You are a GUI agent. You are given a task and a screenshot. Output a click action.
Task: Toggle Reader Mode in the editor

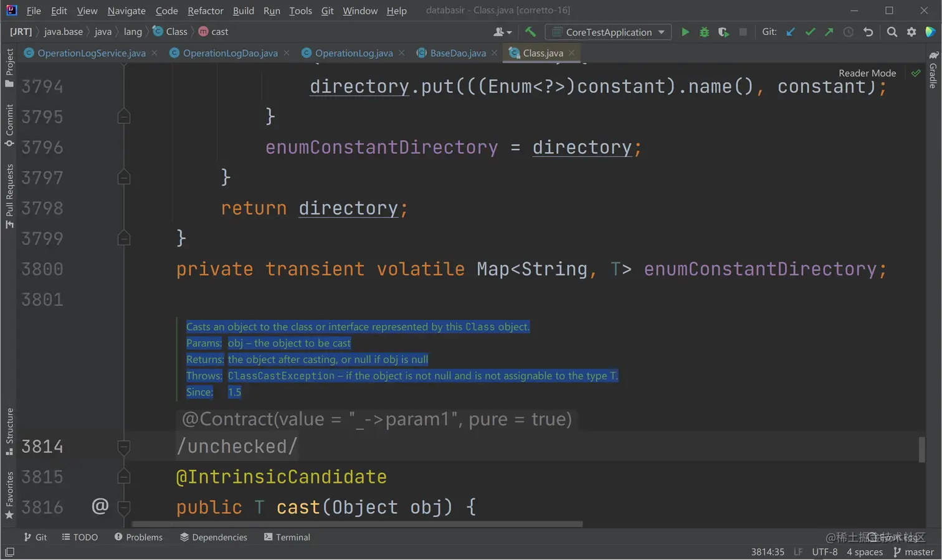(867, 73)
